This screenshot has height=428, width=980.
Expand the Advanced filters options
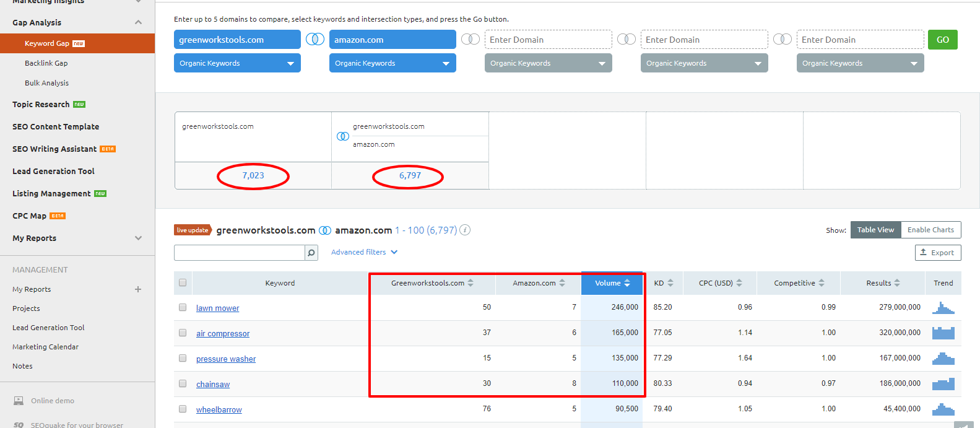364,252
